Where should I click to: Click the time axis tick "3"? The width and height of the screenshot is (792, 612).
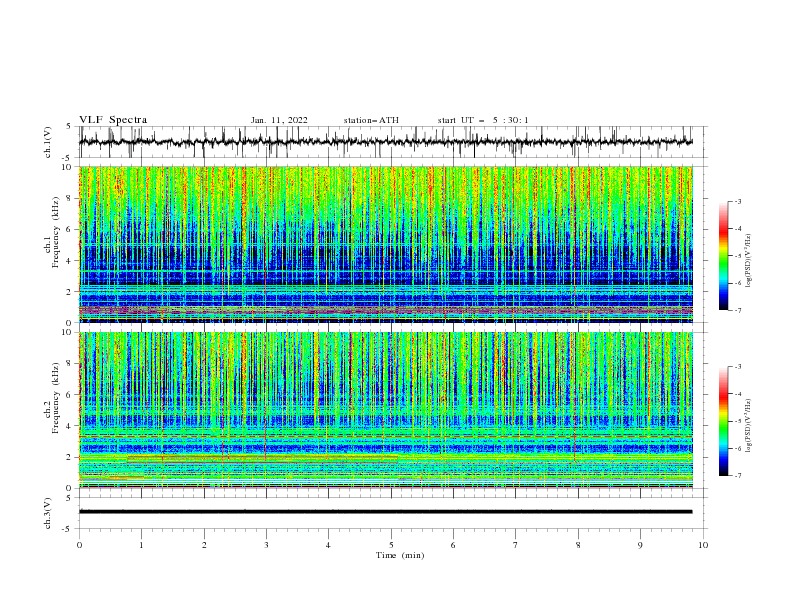(x=266, y=545)
